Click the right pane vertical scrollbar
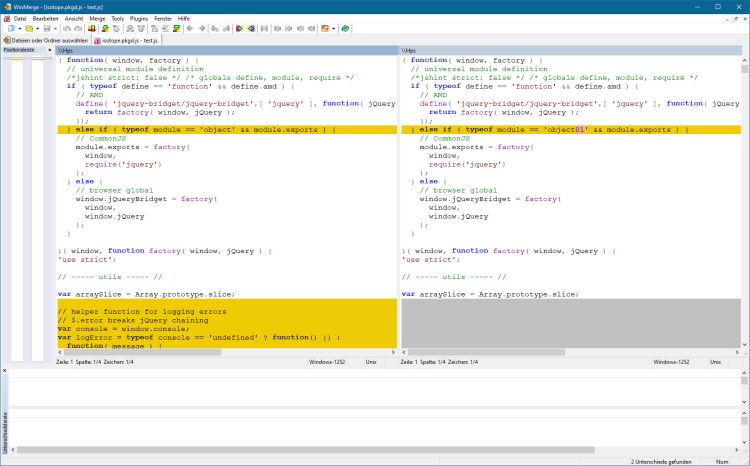This screenshot has width=750, height=466. tap(745, 200)
